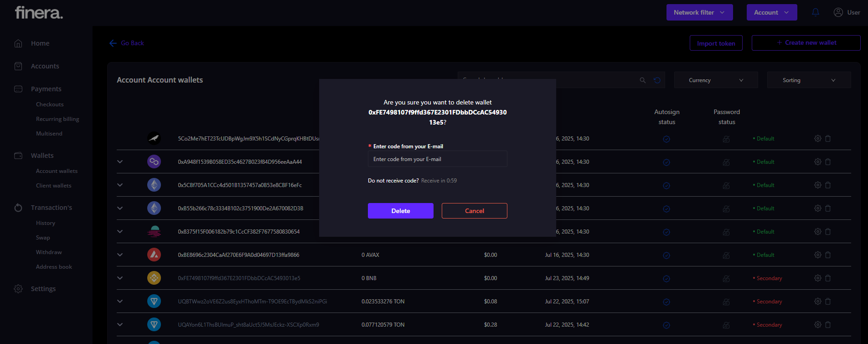This screenshot has width=868, height=344.
Task: Open Account wallets in sidebar
Action: point(57,171)
